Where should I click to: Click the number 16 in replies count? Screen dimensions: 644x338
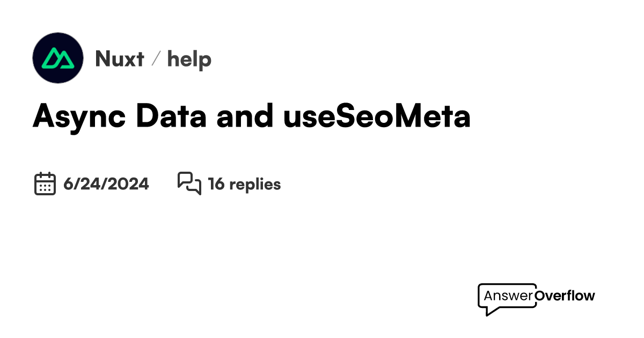click(x=216, y=184)
